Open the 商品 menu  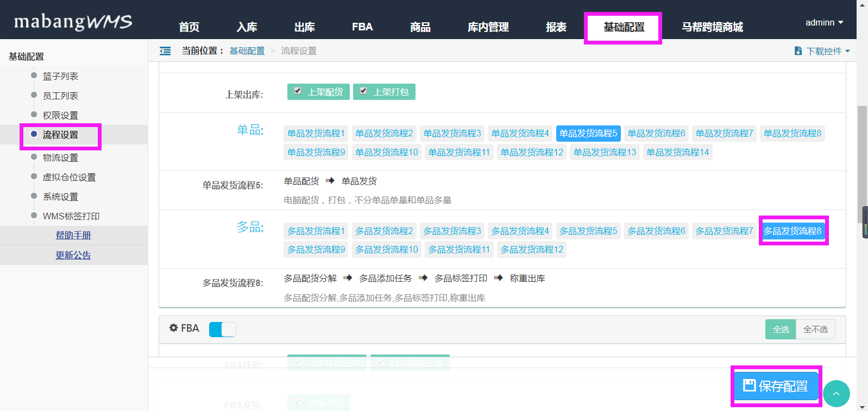pyautogui.click(x=420, y=27)
